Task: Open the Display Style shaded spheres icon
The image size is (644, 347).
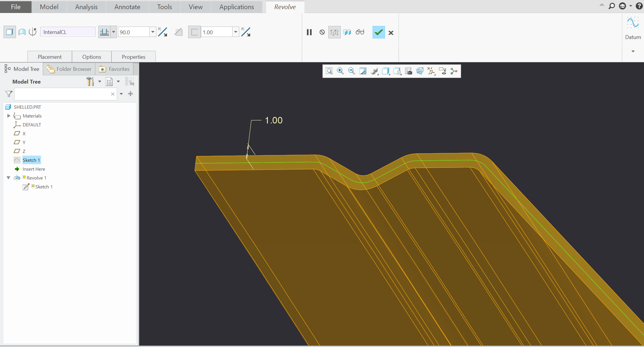Action: point(374,71)
